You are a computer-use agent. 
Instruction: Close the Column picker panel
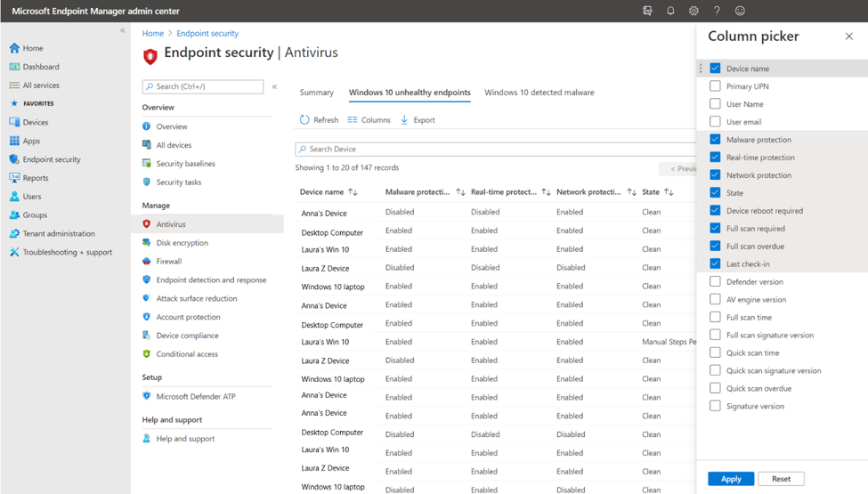[848, 36]
